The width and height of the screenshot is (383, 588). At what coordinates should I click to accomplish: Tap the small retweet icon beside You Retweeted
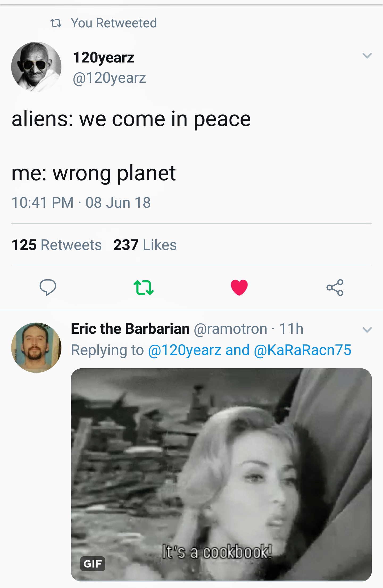point(56,23)
